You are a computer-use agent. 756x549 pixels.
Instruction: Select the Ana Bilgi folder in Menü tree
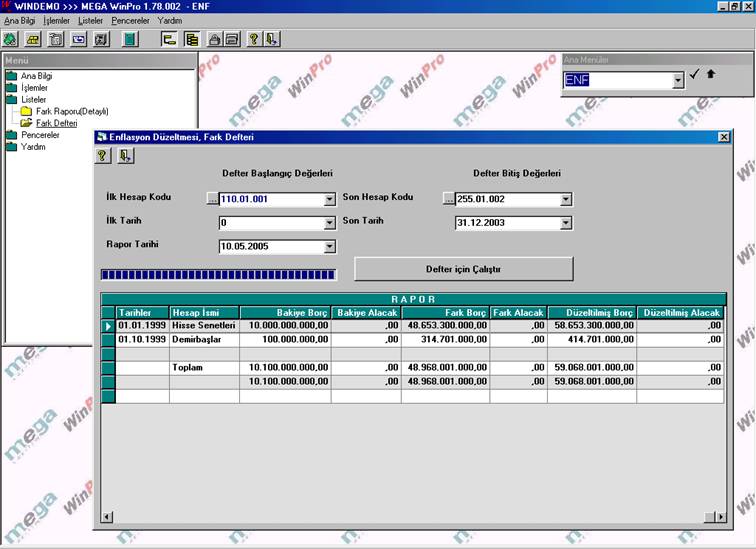[x=36, y=75]
